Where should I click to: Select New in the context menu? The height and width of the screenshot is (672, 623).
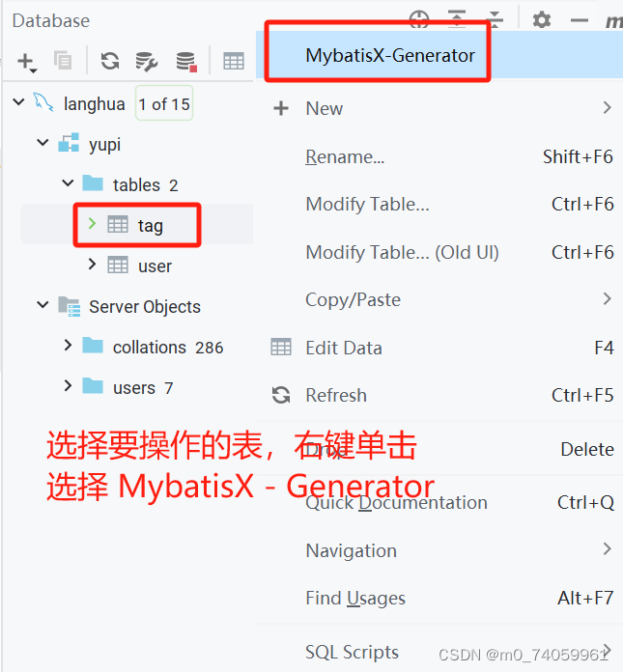439,108
